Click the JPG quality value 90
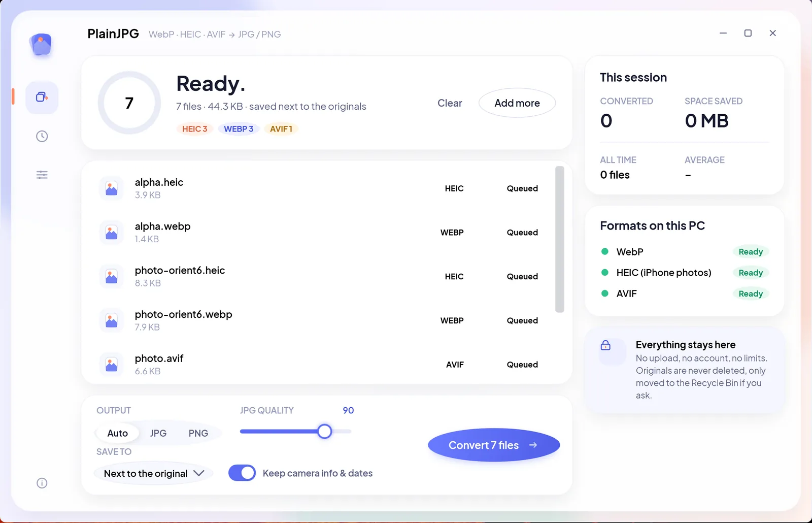This screenshot has width=812, height=523. coord(348,410)
